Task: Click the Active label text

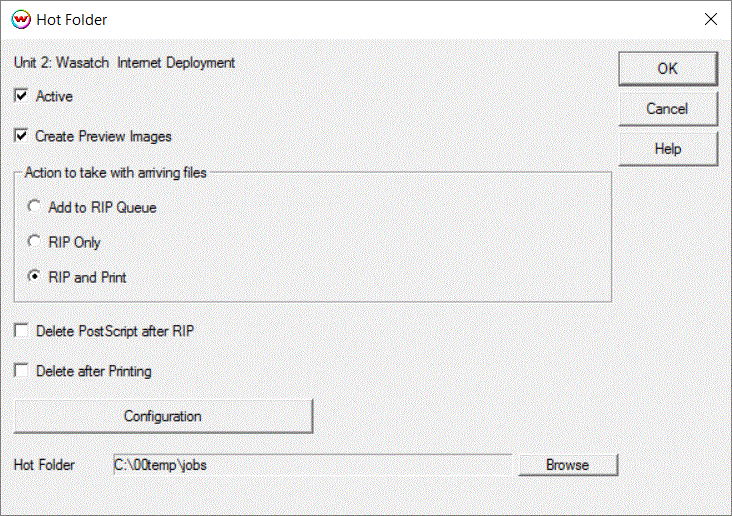Action: click(x=54, y=96)
